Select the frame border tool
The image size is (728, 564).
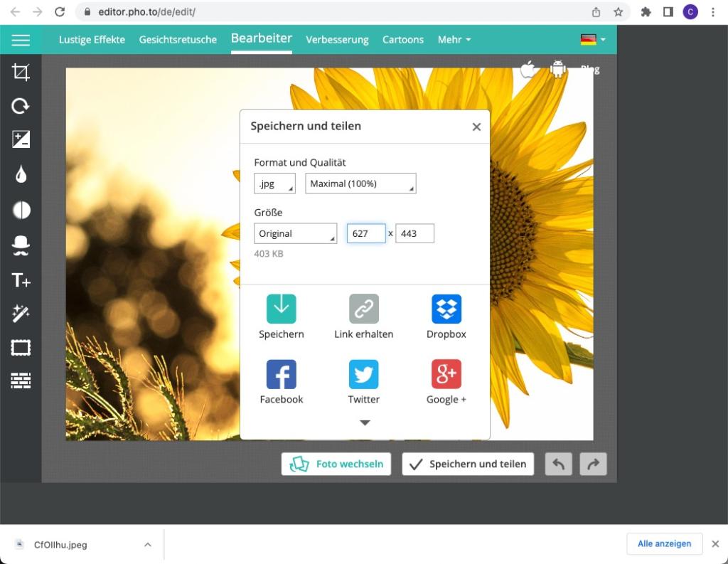click(21, 348)
